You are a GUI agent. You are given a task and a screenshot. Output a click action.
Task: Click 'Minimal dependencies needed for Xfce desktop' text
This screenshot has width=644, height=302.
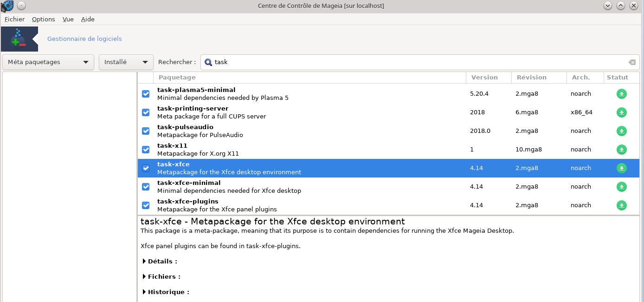click(229, 191)
